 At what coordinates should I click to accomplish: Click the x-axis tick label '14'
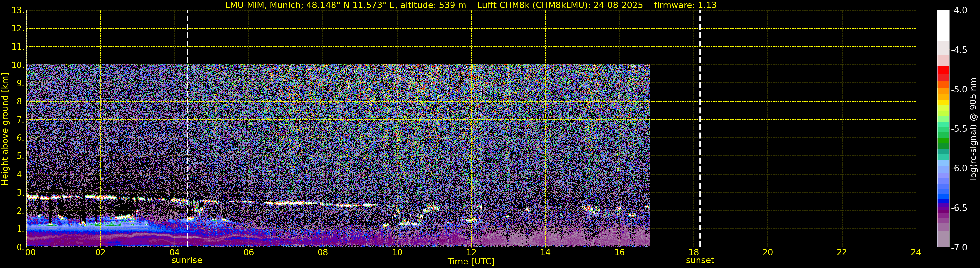pyautogui.click(x=545, y=252)
